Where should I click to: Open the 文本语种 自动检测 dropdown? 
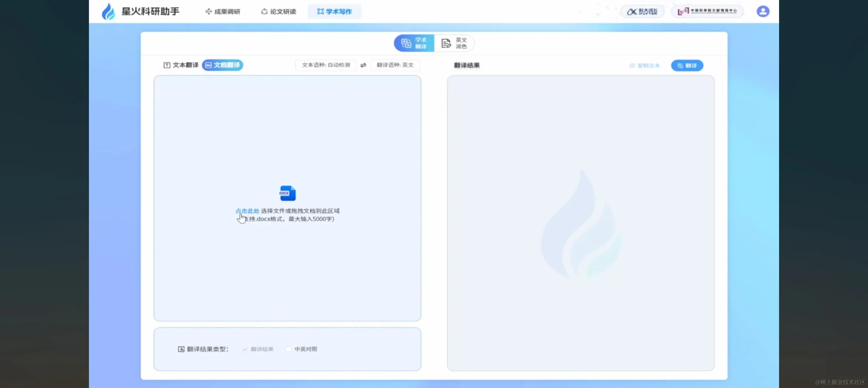tap(326, 65)
